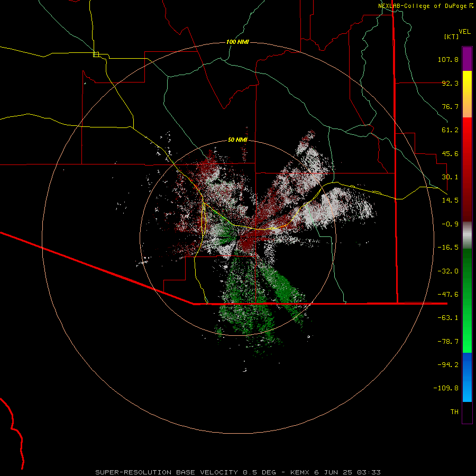
Task: Click the -109.8 velocity scale value
Action: coord(446,388)
